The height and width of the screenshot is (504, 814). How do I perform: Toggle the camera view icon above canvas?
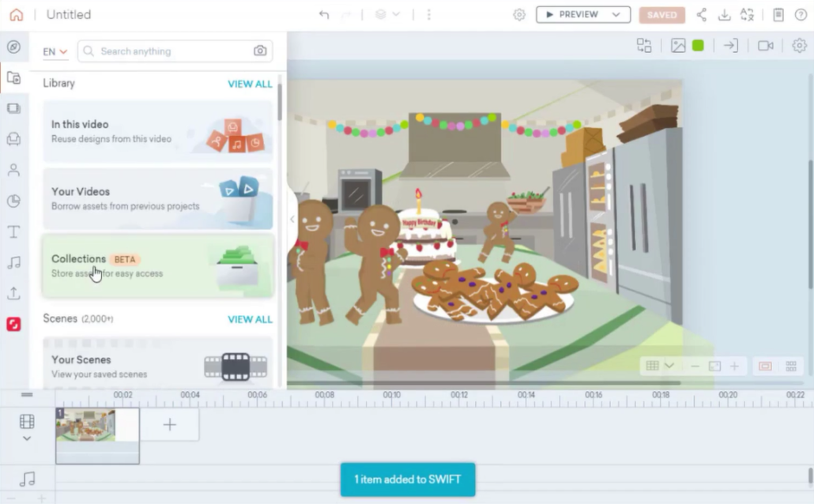coord(765,46)
